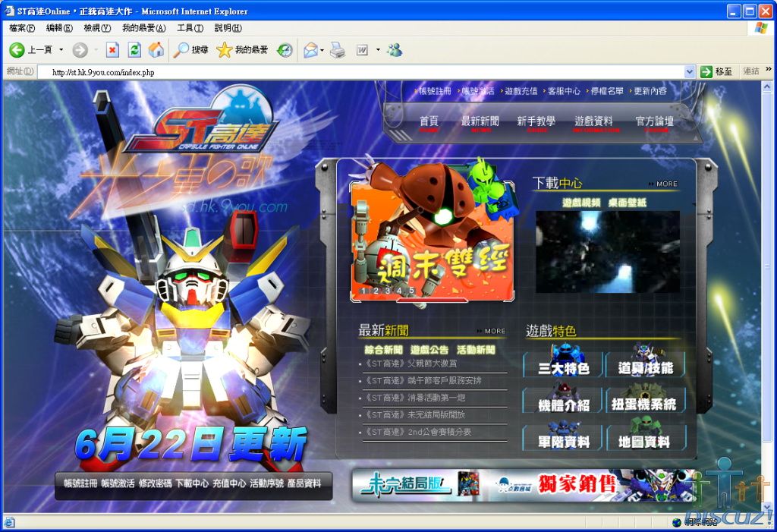The image size is (777, 532).
Task: Click top link 遊戲充值
Action: 520,91
